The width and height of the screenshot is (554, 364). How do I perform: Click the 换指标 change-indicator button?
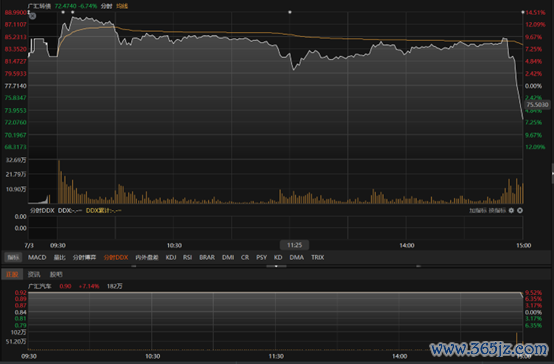click(x=497, y=211)
